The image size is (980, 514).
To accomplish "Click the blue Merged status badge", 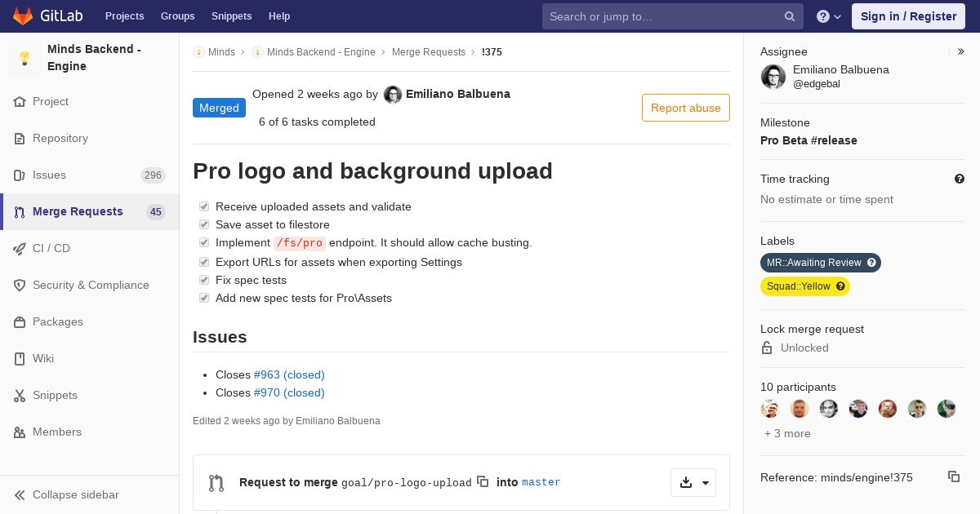I will [219, 108].
